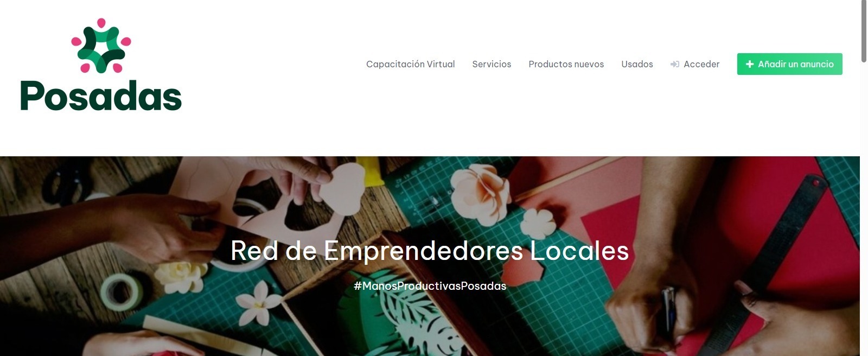Select the Usados menu item
The image size is (868, 356).
pos(637,64)
